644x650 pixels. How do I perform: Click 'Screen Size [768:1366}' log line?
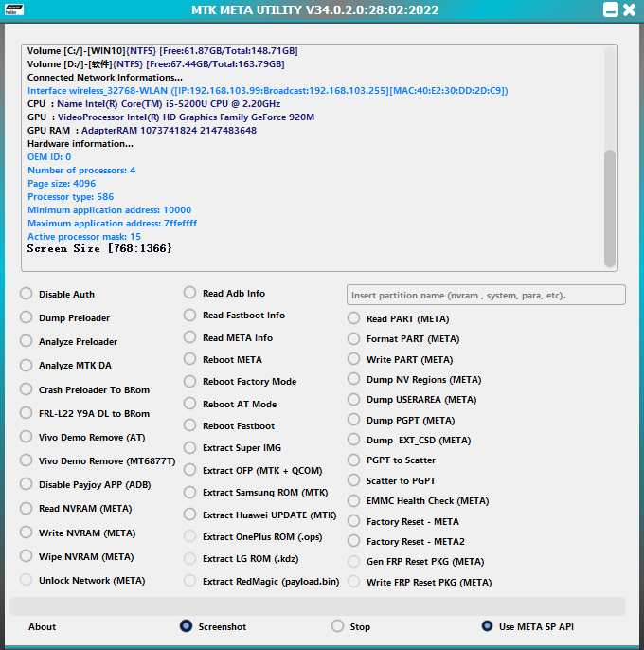tap(99, 248)
